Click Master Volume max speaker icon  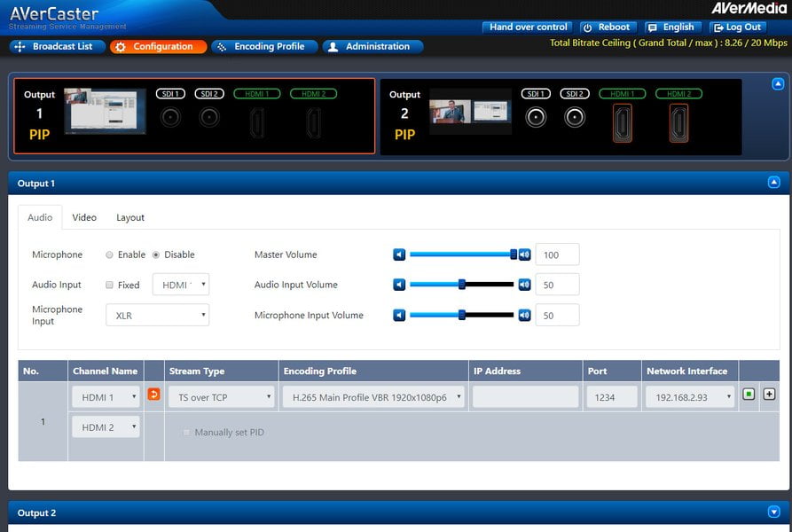click(x=525, y=254)
